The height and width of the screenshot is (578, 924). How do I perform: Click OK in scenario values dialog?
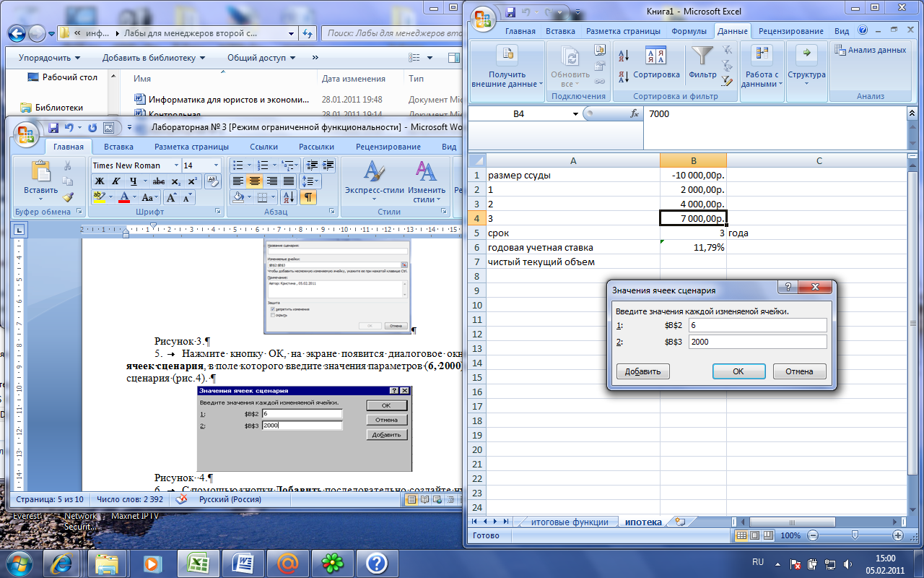click(x=738, y=371)
